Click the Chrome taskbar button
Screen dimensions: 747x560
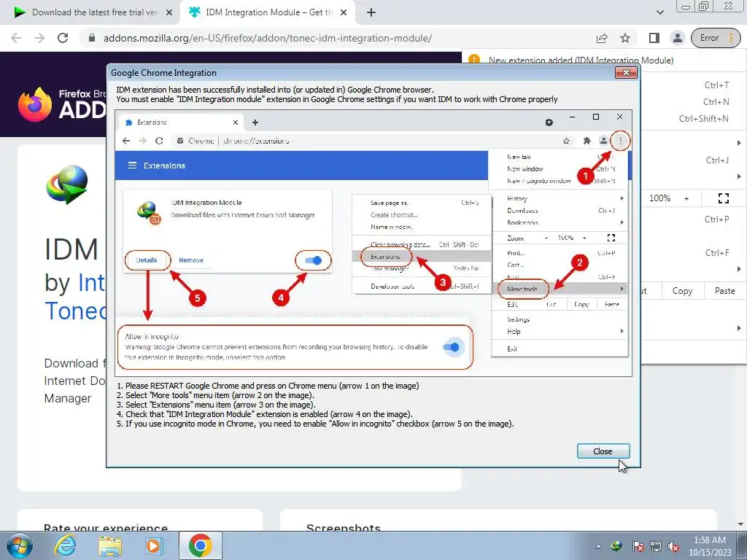tap(200, 545)
